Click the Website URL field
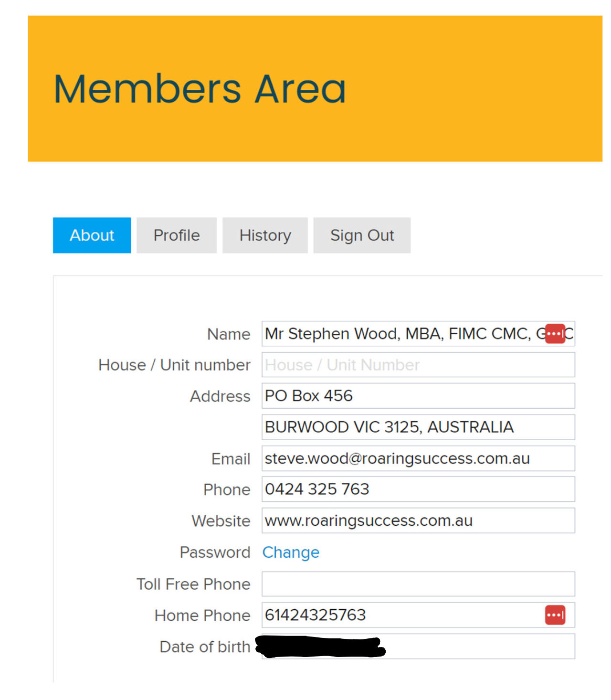Image resolution: width=611 pixels, height=700 pixels. (418, 521)
